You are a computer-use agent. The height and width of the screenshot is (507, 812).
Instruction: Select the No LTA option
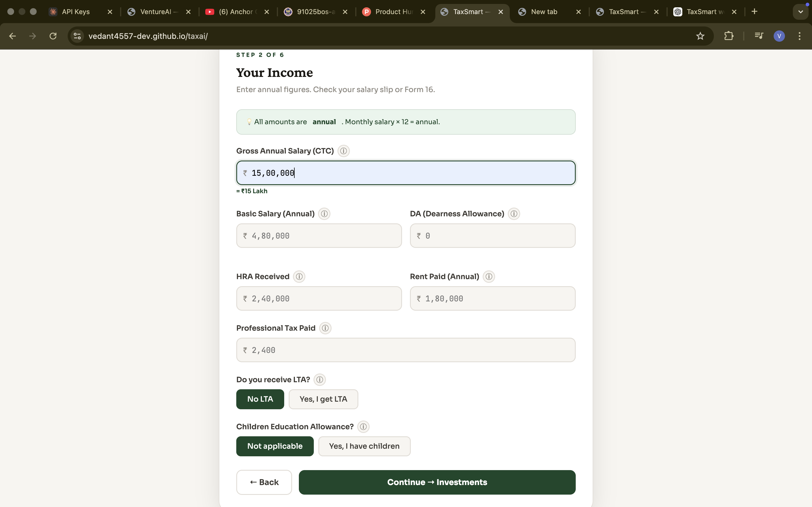point(260,399)
